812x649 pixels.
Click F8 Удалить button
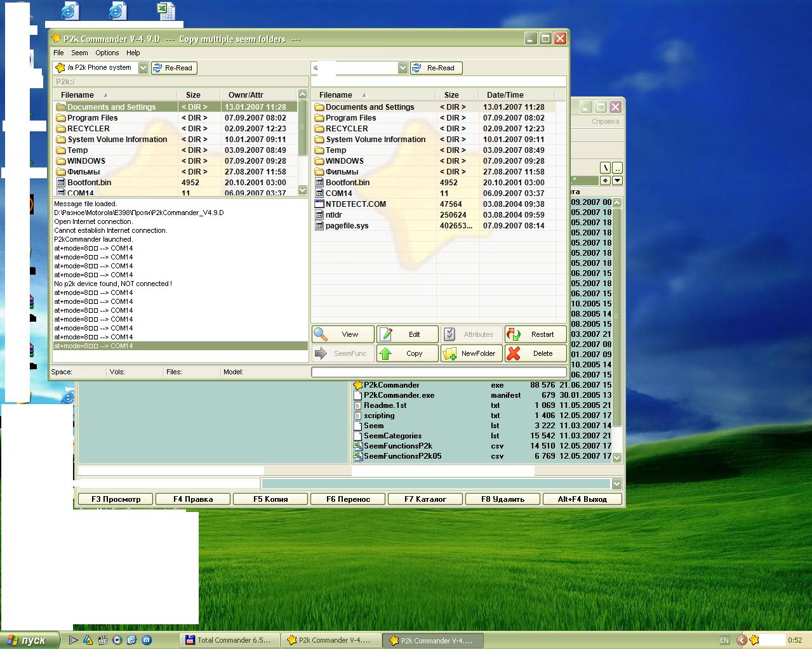tap(503, 499)
